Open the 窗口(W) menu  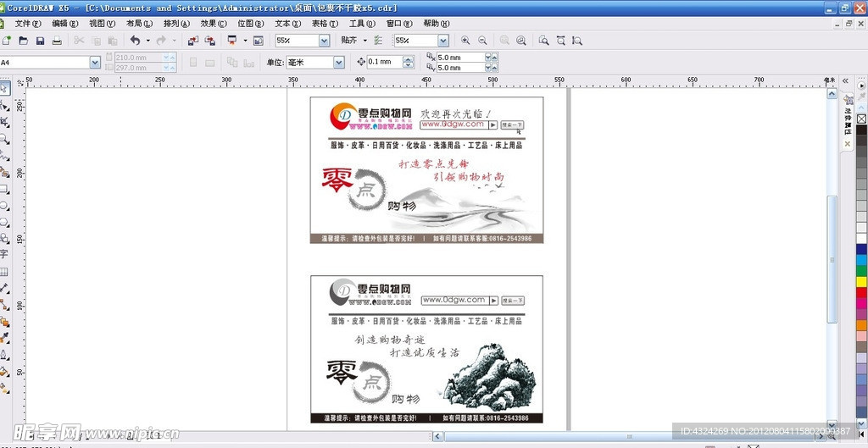(x=399, y=24)
